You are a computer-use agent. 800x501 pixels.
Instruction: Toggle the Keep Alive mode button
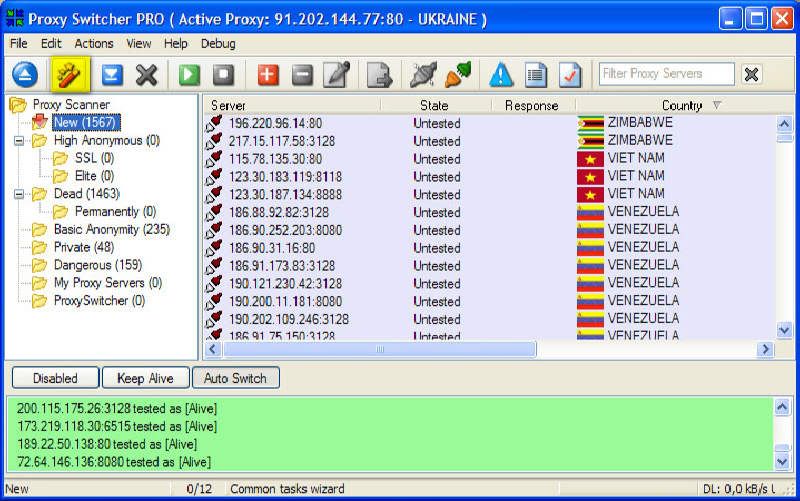coord(145,379)
